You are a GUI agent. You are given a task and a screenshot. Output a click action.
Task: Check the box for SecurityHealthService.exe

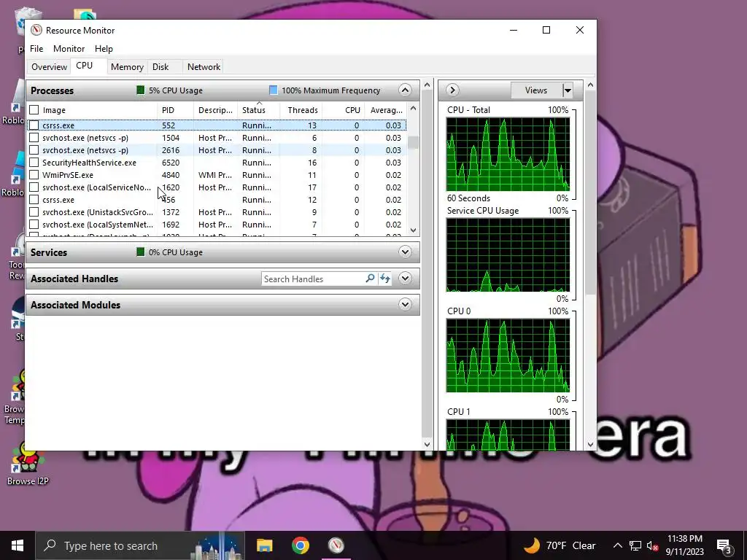coord(34,163)
